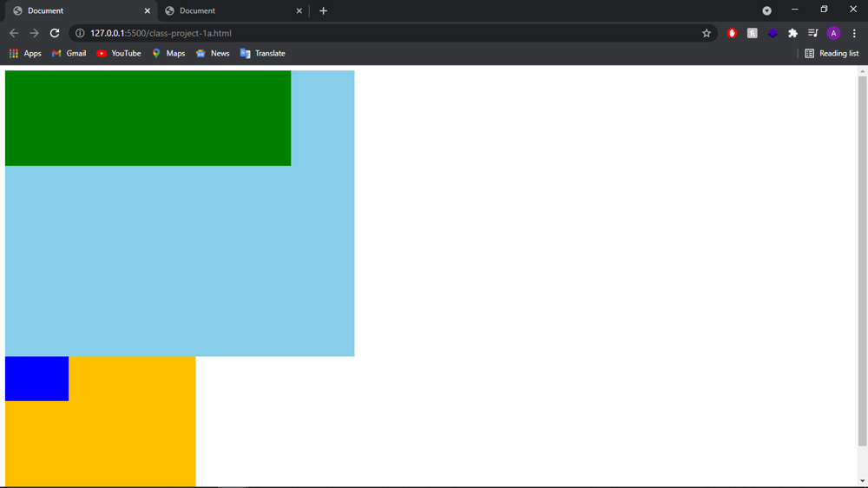This screenshot has height=488, width=868.
Task: Go back to the previous page
Action: (x=14, y=33)
